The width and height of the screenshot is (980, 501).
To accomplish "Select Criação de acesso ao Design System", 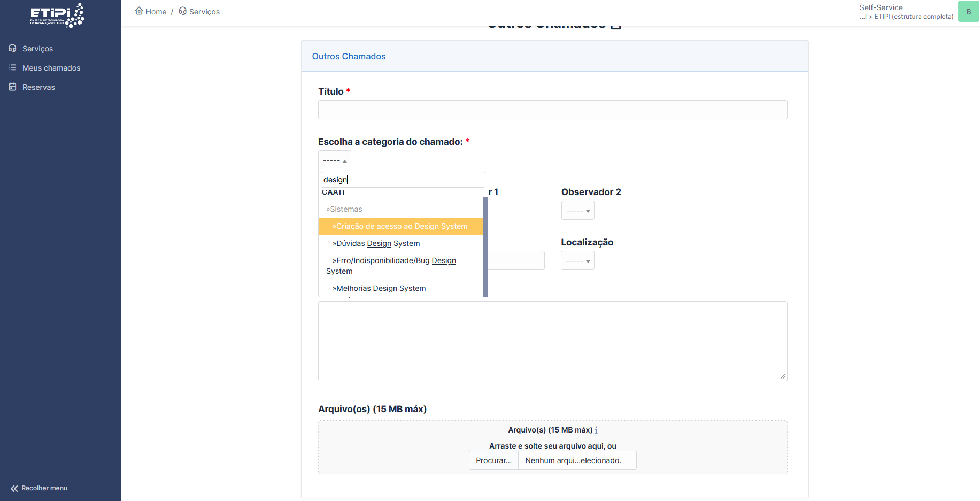I will pos(400,226).
